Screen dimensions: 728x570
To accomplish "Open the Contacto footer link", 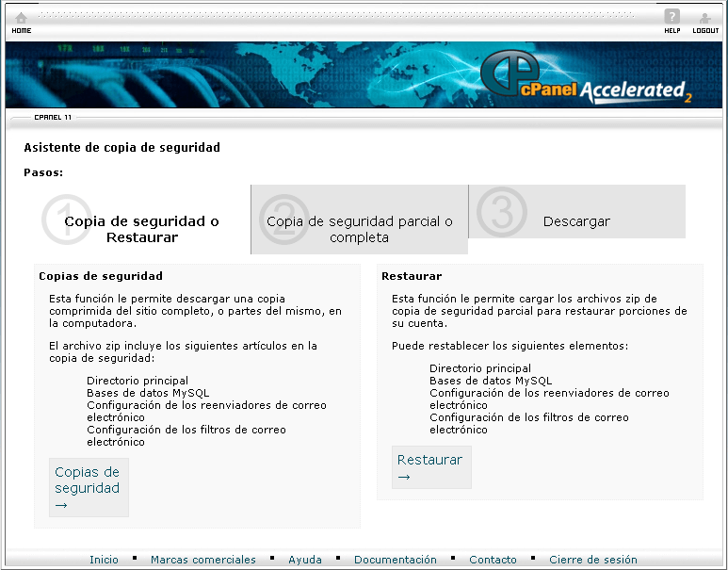I will coord(493,560).
